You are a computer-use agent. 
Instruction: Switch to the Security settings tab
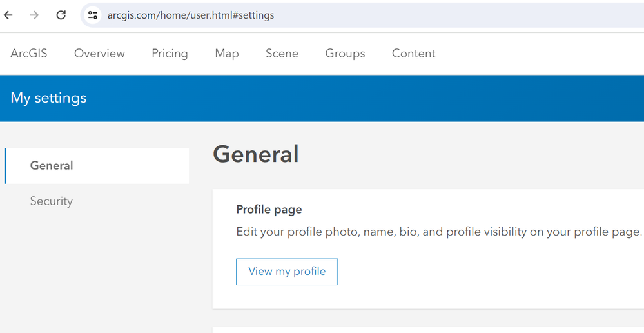pos(52,201)
